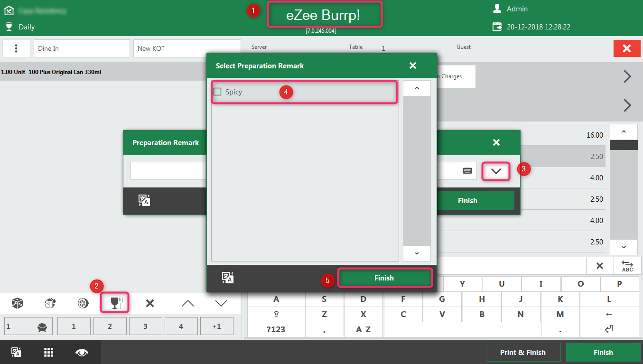Click scroll-up arrow in Select Preparation Remark list
Image resolution: width=643 pixels, height=364 pixels.
point(417,88)
